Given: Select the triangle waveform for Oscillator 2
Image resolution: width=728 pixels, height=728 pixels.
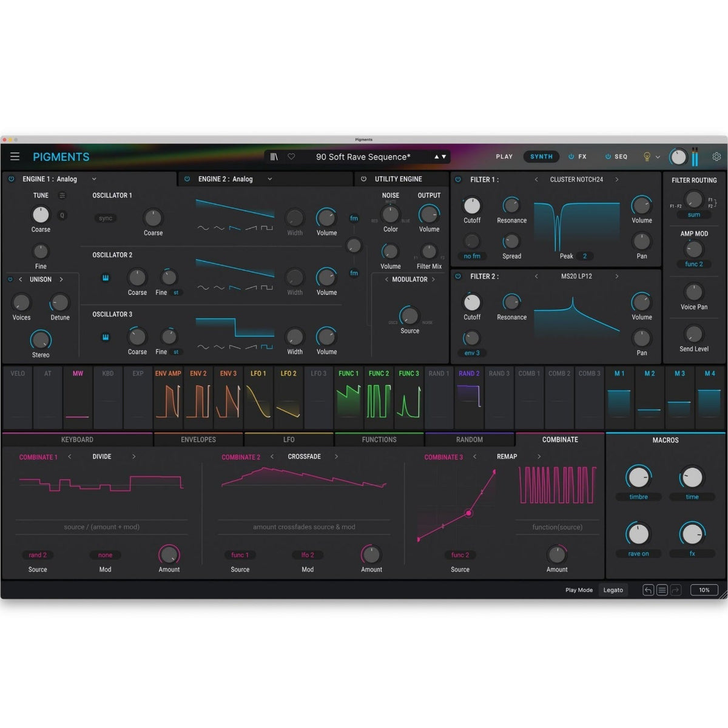Looking at the screenshot, I should click(219, 288).
